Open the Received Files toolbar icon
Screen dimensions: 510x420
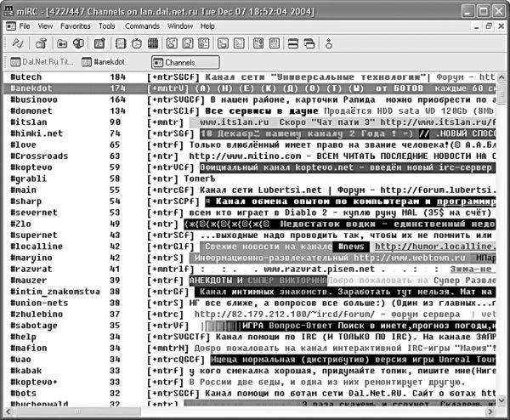pyautogui.click(x=223, y=43)
